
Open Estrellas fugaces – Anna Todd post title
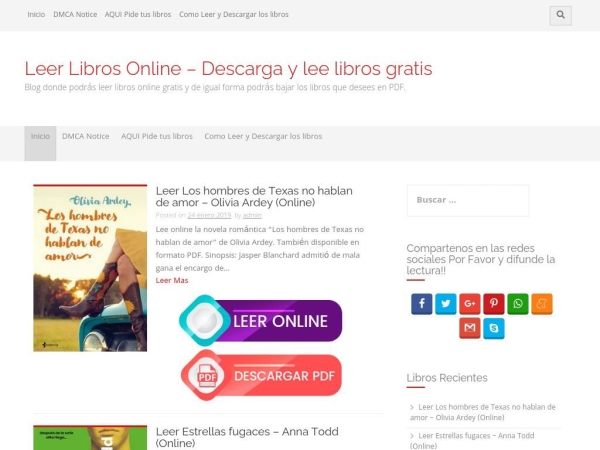[247, 437]
